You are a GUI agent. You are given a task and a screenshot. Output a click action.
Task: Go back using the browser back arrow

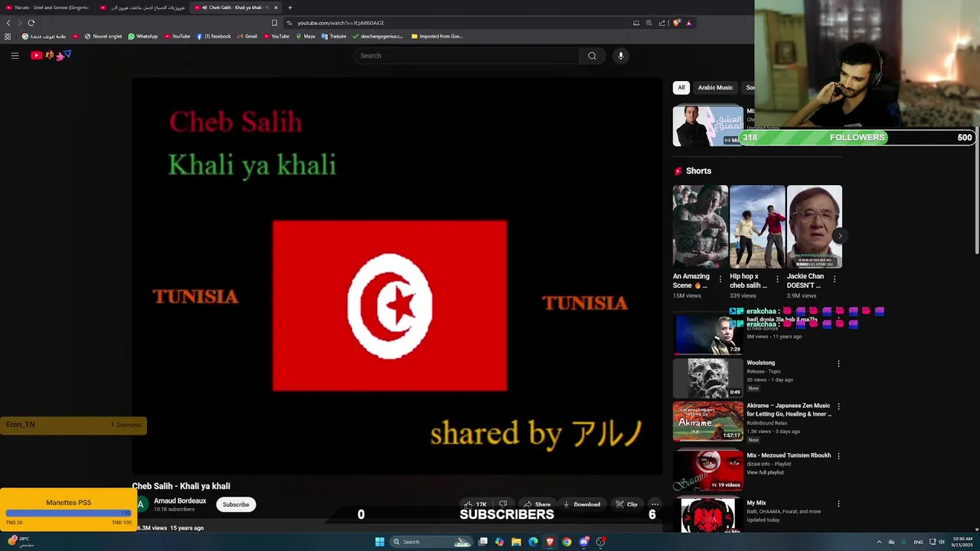tap(8, 23)
